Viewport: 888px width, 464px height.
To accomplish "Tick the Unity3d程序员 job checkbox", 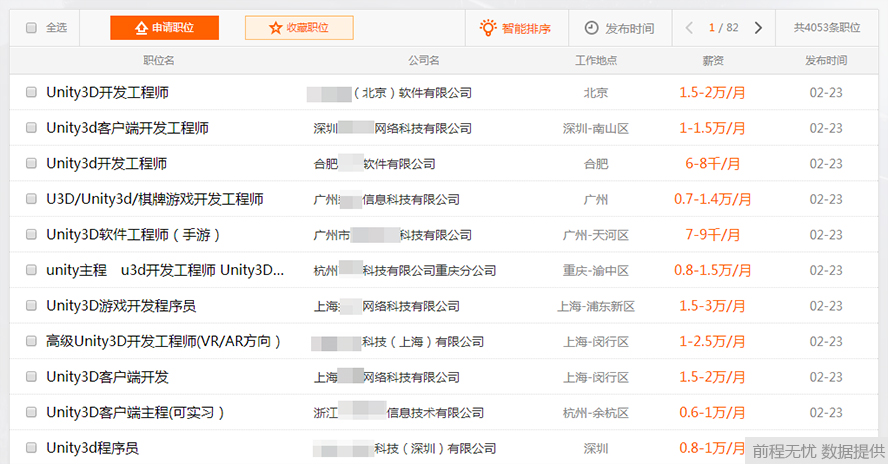I will (31, 448).
